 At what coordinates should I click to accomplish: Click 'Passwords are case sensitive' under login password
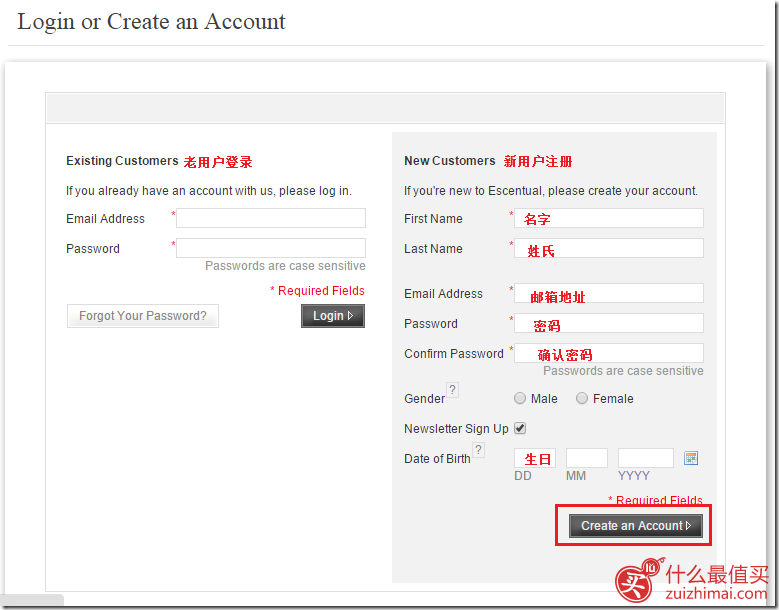285,266
